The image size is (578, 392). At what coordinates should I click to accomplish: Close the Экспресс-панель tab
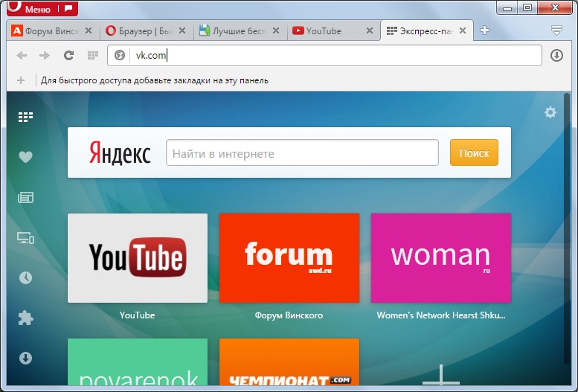[x=463, y=31]
